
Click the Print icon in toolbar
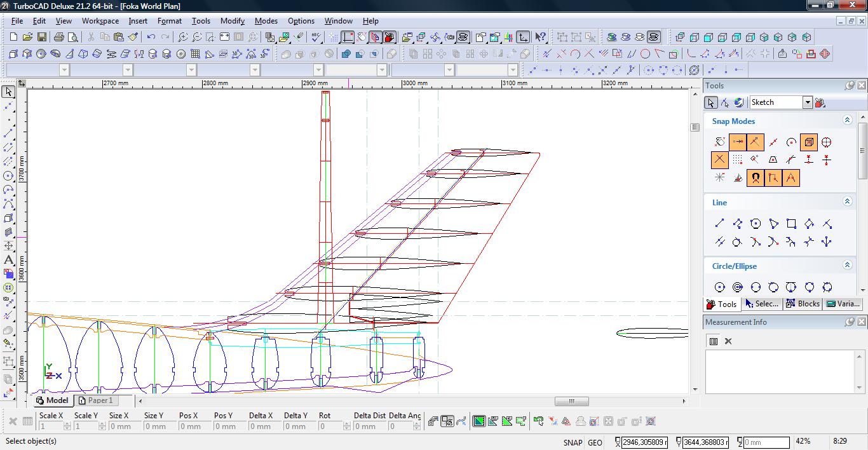(x=59, y=37)
